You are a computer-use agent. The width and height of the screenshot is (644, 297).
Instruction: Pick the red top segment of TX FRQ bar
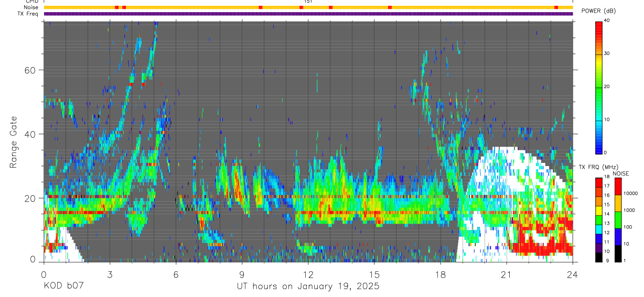coord(598,182)
